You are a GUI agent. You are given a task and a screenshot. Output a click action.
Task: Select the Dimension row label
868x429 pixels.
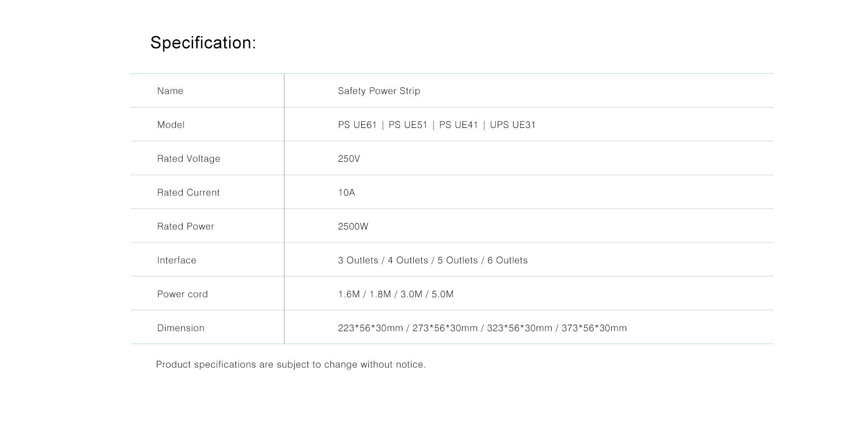[180, 328]
